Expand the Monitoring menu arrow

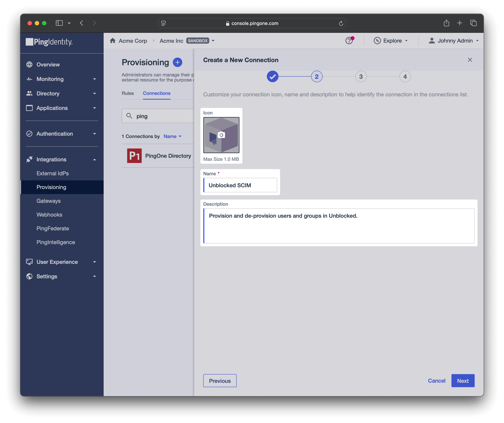click(95, 79)
